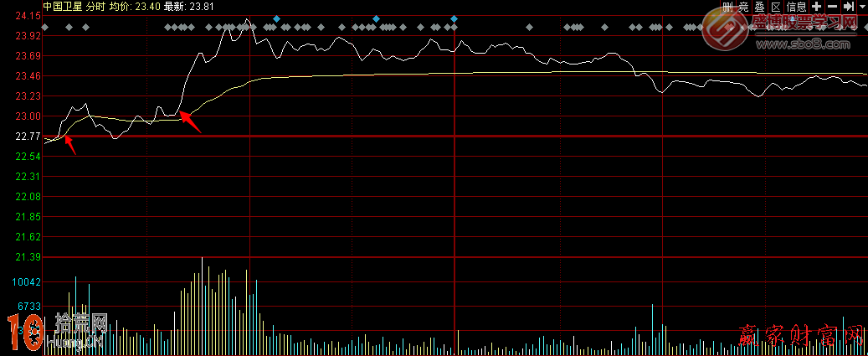Click the red arrow annotation near 22.77
This screenshot has width=868, height=356.
[70, 145]
